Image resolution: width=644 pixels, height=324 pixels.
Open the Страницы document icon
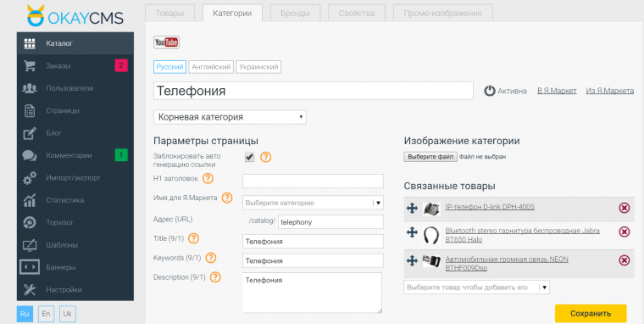click(x=30, y=110)
